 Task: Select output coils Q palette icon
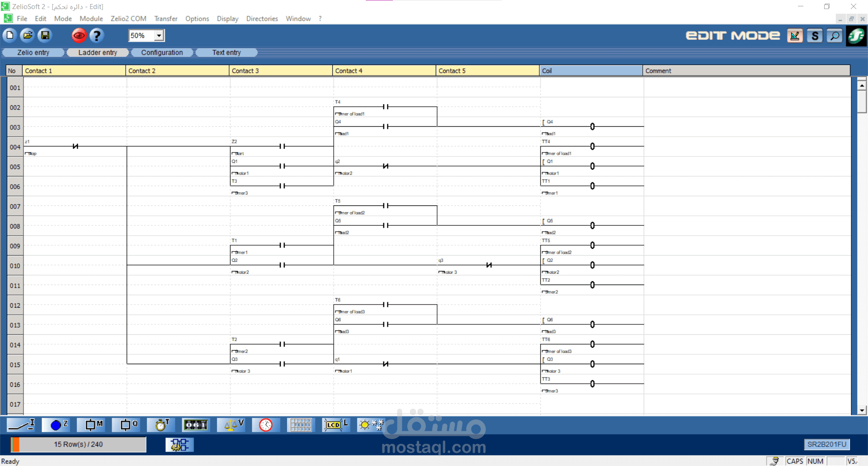126,425
